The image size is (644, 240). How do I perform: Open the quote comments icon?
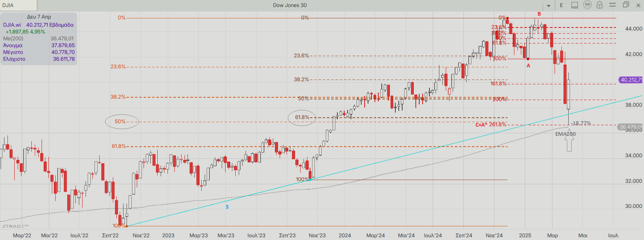[x=587, y=5]
